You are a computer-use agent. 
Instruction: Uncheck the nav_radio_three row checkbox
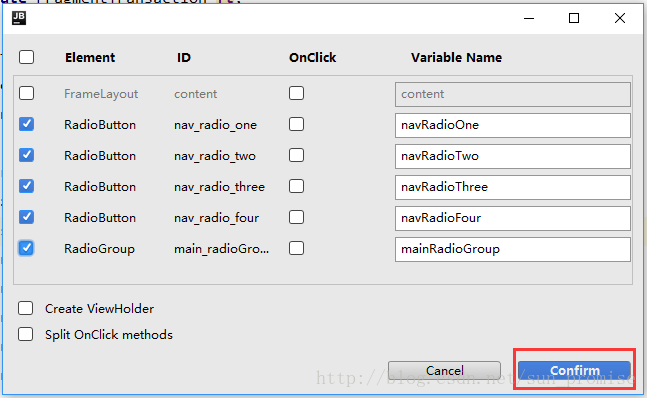click(26, 186)
